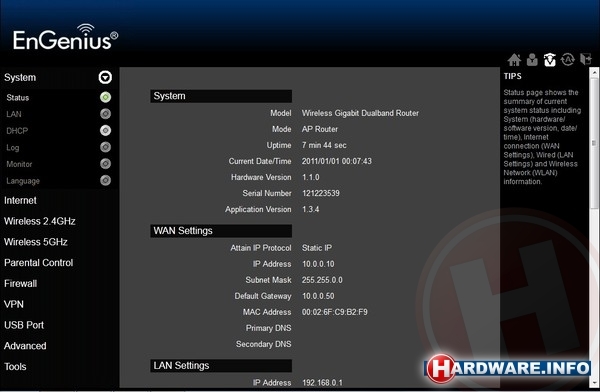Click the graduate-cap expert mode icon
The image size is (600, 392).
coord(549,60)
